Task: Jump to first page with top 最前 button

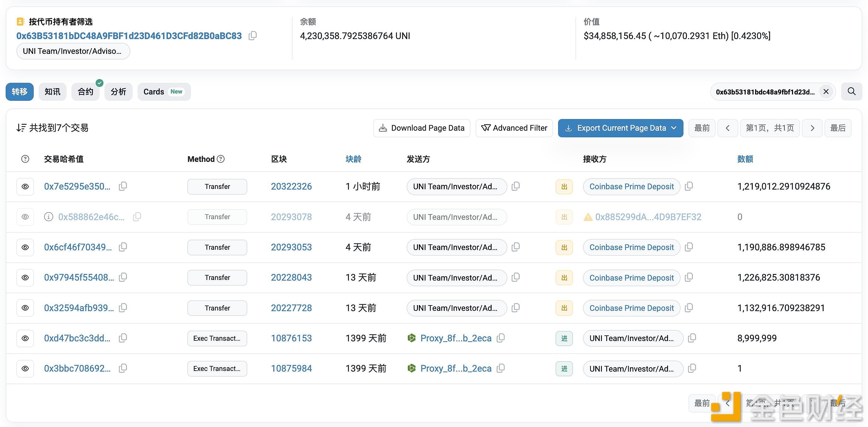Action: [x=702, y=128]
